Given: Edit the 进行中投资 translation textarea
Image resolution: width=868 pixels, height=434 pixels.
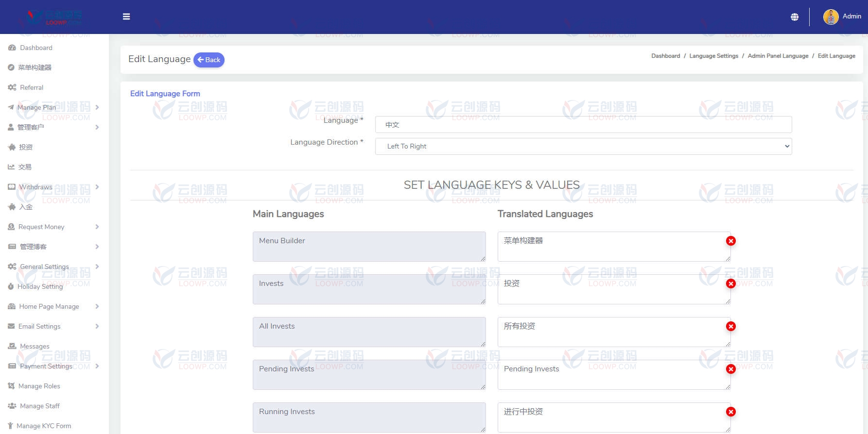Looking at the screenshot, I should pos(614,417).
